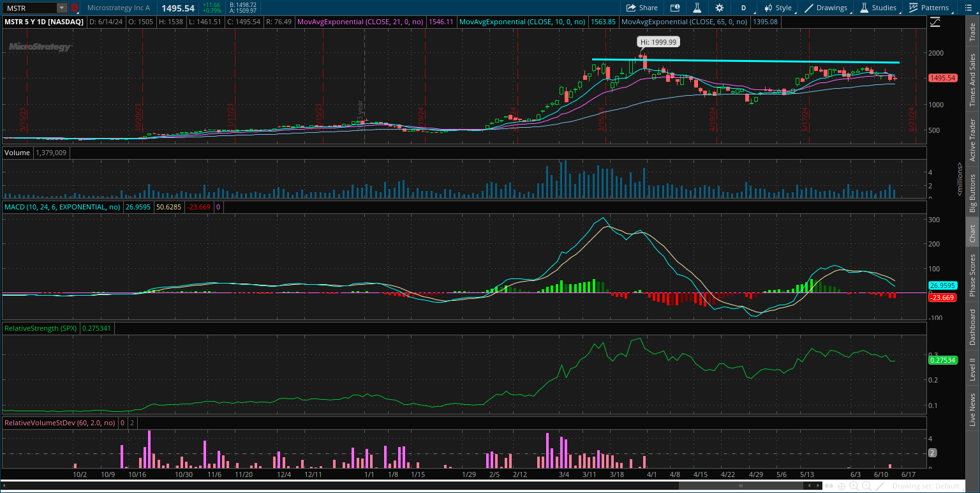Open the Style menu

click(x=777, y=8)
